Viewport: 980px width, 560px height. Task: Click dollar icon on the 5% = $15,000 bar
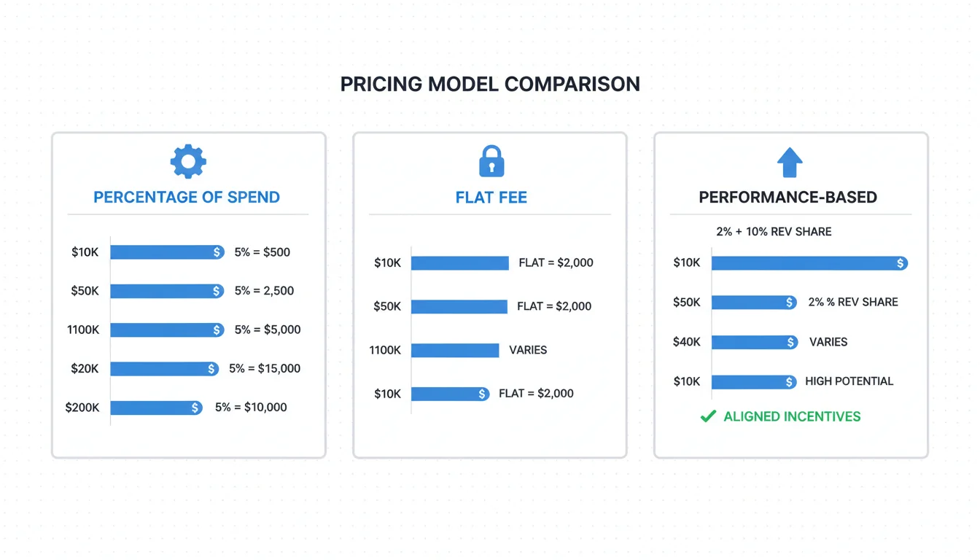[x=211, y=369]
